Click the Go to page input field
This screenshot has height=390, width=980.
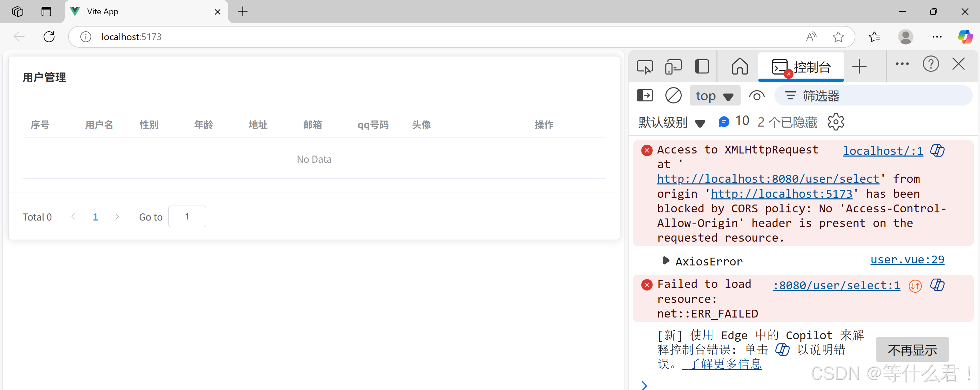[187, 217]
